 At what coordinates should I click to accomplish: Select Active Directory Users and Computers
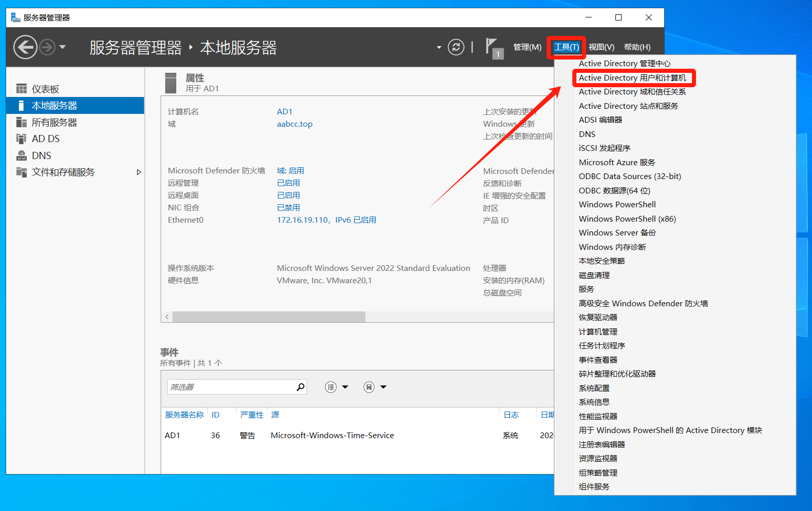click(x=632, y=78)
